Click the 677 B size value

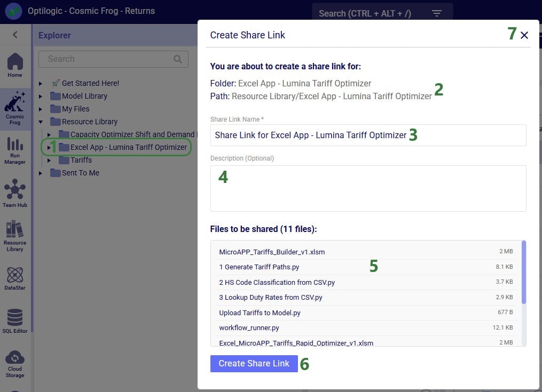505,312
